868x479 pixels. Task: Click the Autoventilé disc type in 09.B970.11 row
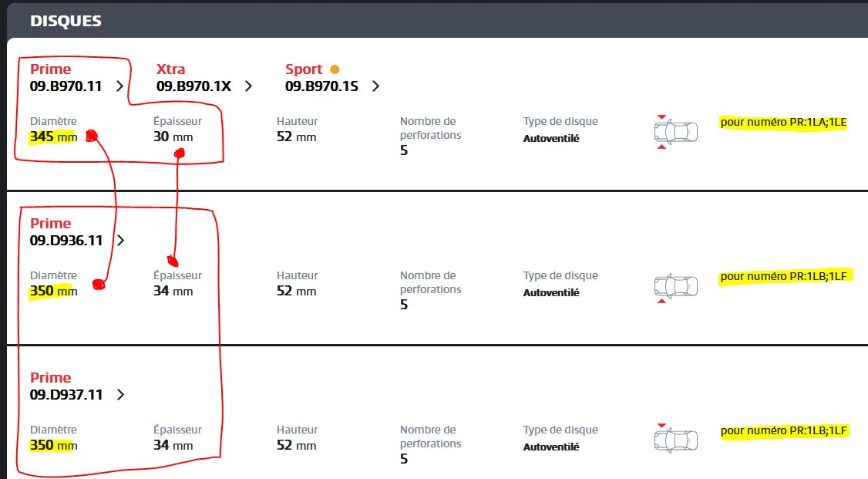coord(551,138)
